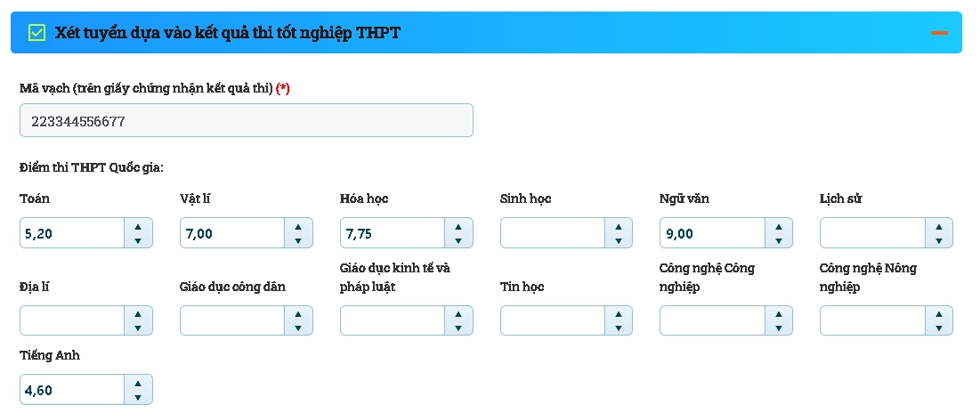This screenshot has width=980, height=413.
Task: Focus the Sinh học score field
Action: point(552,233)
